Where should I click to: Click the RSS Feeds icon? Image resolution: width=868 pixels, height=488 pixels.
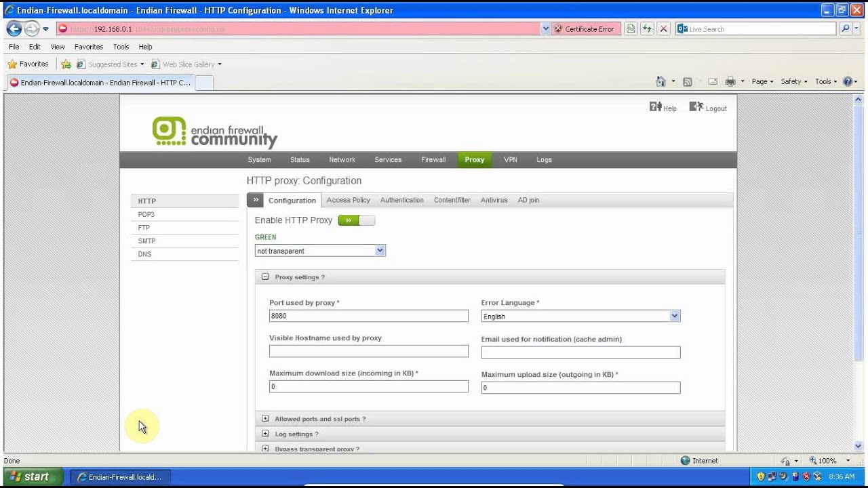coord(687,81)
